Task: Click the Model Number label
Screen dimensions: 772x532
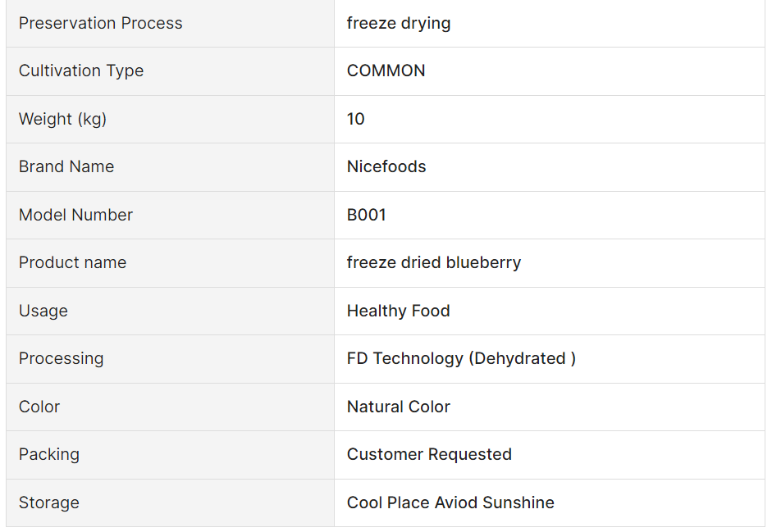Action: click(x=75, y=215)
